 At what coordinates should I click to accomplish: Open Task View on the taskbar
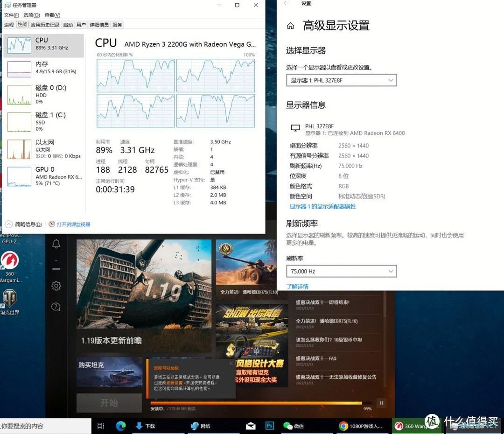[101, 426]
